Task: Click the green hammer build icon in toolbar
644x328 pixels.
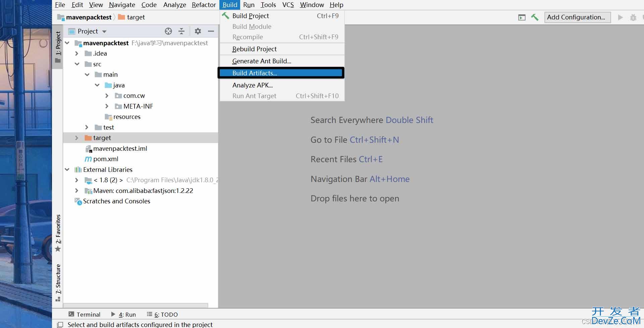Action: pos(535,17)
